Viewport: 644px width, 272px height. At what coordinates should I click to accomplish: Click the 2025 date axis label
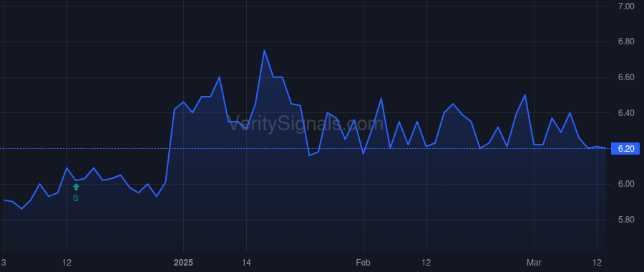(x=184, y=263)
